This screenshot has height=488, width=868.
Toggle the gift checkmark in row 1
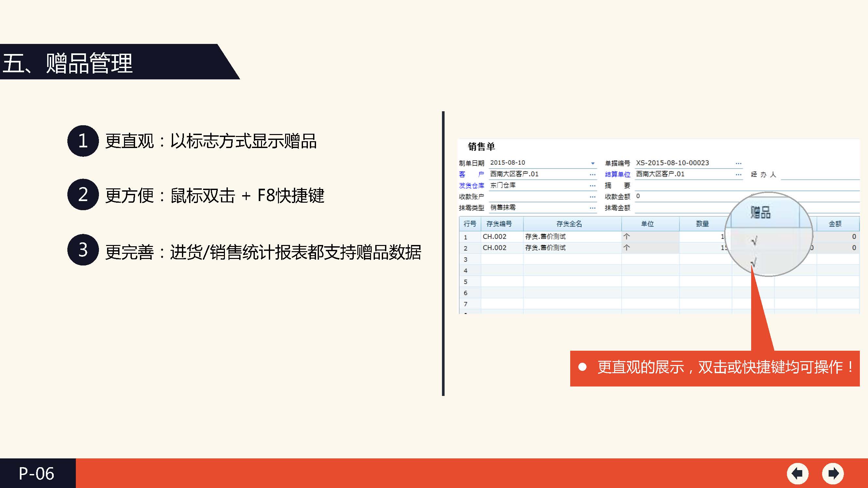tap(754, 240)
